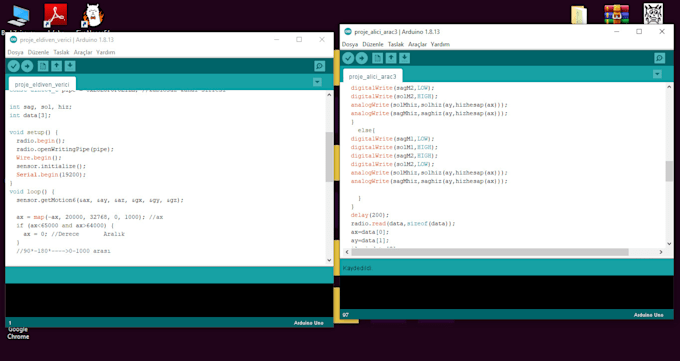680x361 pixels.
Task: Click 'sensor.initialize();' code line
Action: (51, 166)
